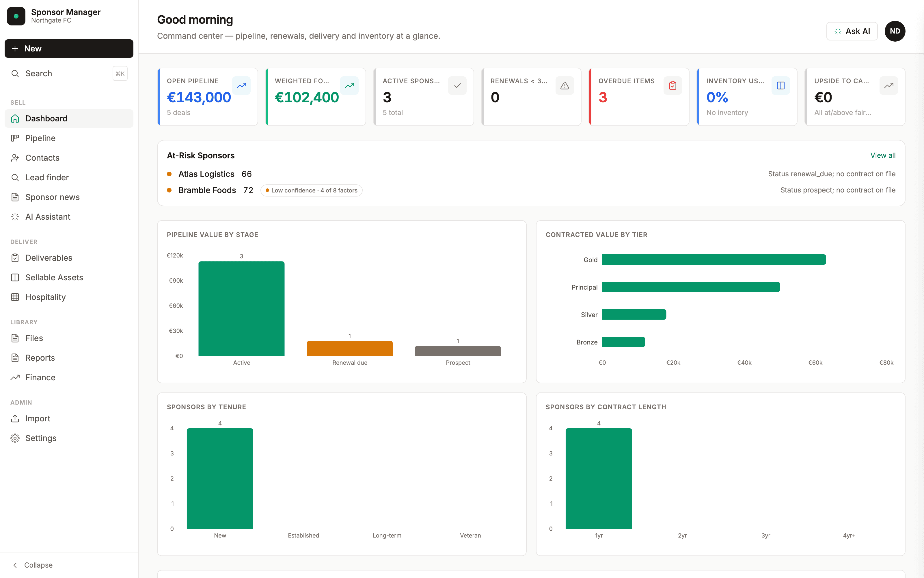
Task: Click the orange Renewal due bar
Action: tap(349, 348)
